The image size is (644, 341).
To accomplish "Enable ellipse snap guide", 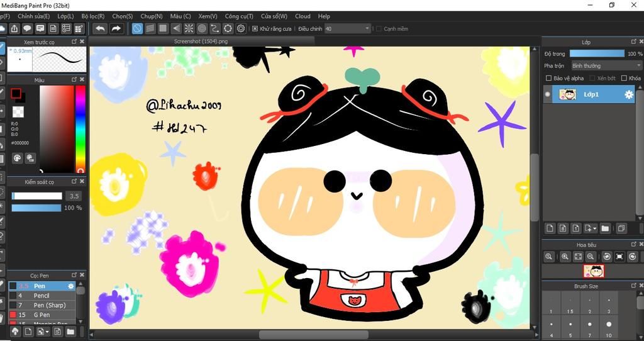I will pyautogui.click(x=228, y=28).
